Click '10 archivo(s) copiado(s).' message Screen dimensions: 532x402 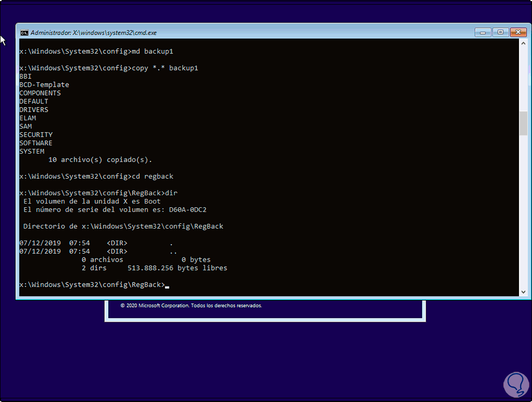[x=100, y=160]
